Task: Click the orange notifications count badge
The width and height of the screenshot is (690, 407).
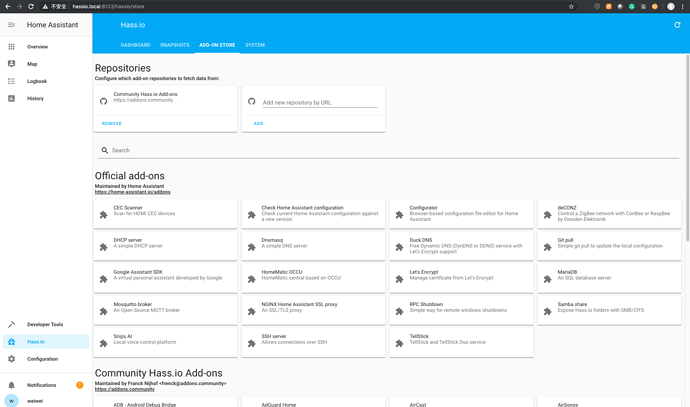Action: [80, 385]
